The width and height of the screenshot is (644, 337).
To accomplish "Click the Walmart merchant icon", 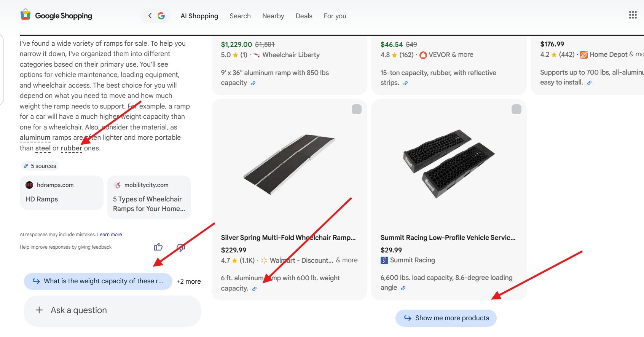I will click(x=264, y=260).
